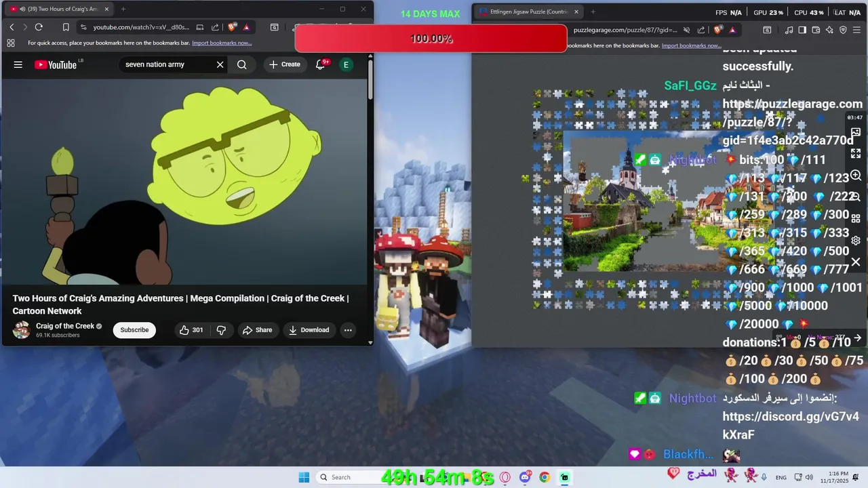Open more actions ellipsis under video
This screenshot has width=868, height=488.
[x=348, y=330]
